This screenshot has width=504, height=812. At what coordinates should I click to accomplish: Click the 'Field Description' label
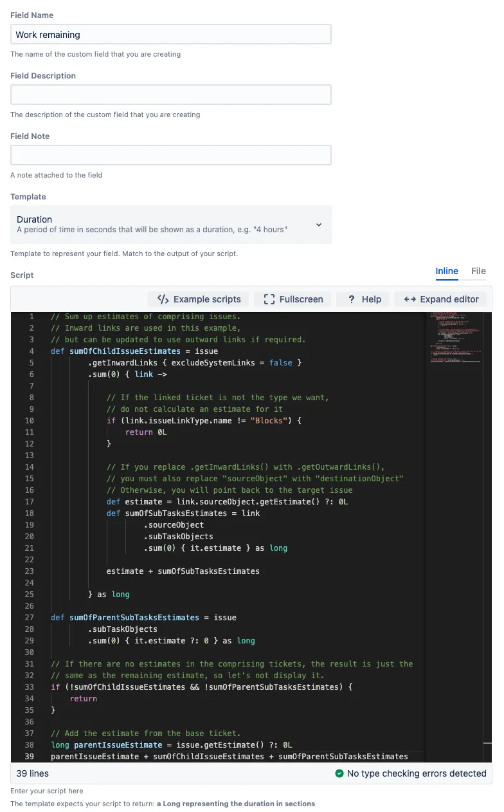pyautogui.click(x=43, y=75)
